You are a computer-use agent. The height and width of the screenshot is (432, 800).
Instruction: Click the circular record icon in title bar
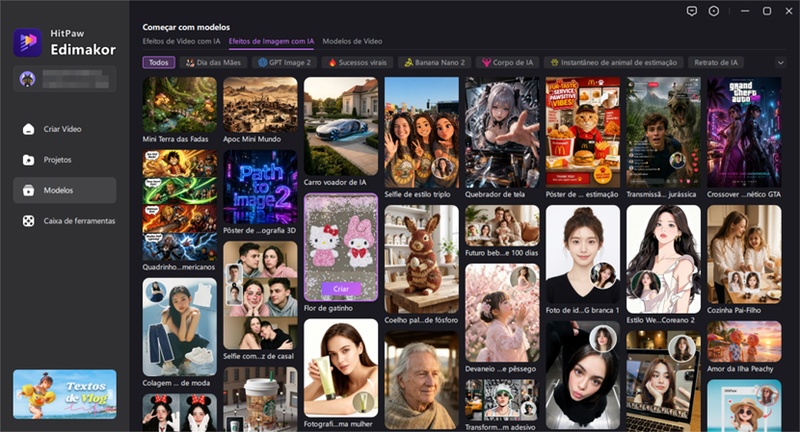714,11
